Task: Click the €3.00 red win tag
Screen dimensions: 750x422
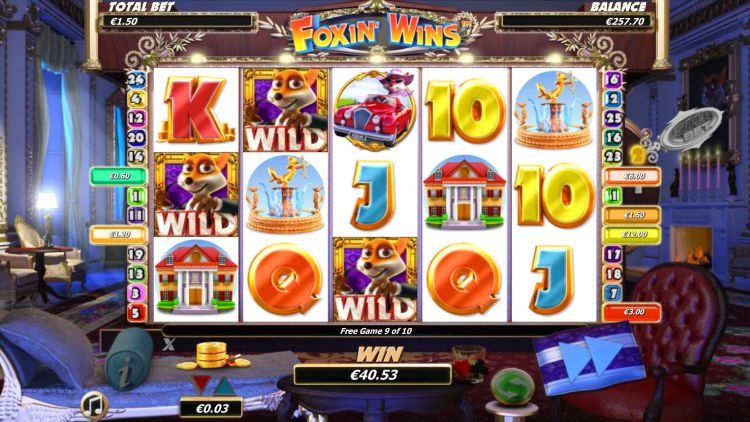Action: click(x=632, y=312)
